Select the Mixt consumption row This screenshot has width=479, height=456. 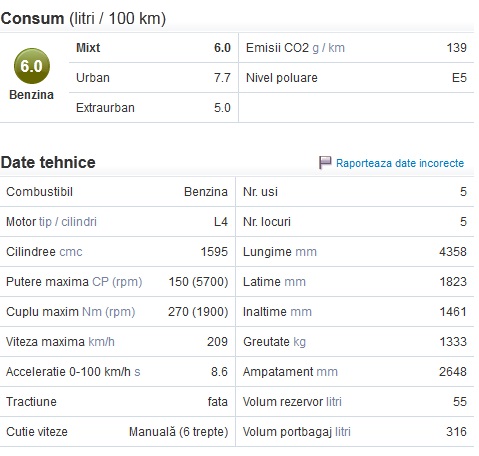tap(154, 48)
